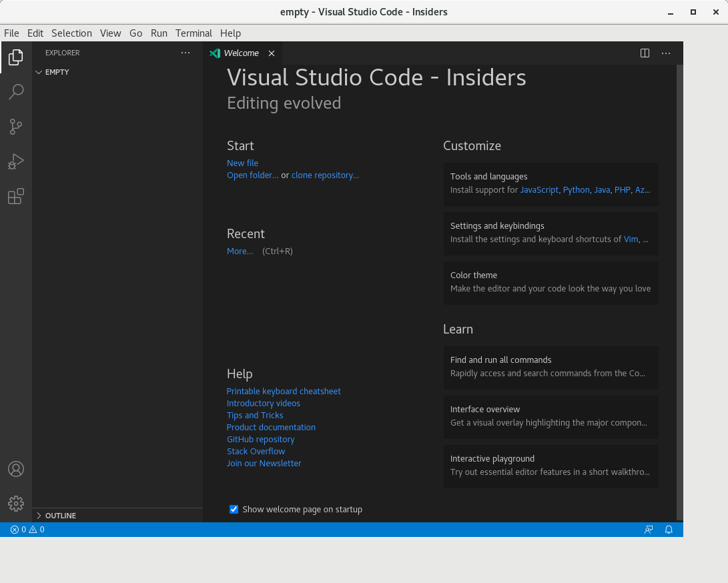Install Java language support link
The height and width of the screenshot is (583, 728).
(x=602, y=190)
